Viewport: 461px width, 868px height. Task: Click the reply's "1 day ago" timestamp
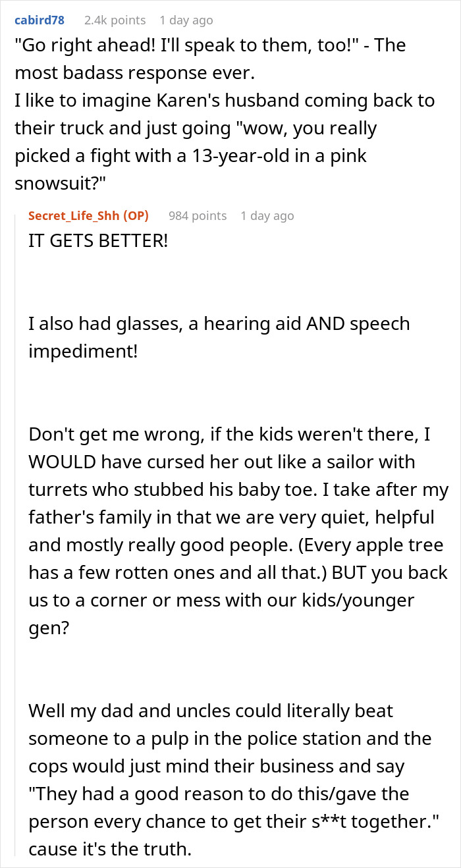click(x=267, y=215)
